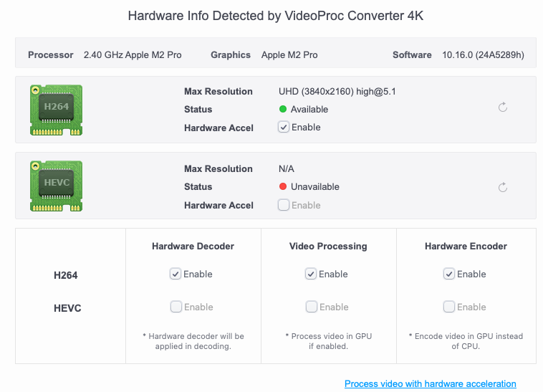Click the red Unavailable status indicator
The image size is (543, 392).
283,187
